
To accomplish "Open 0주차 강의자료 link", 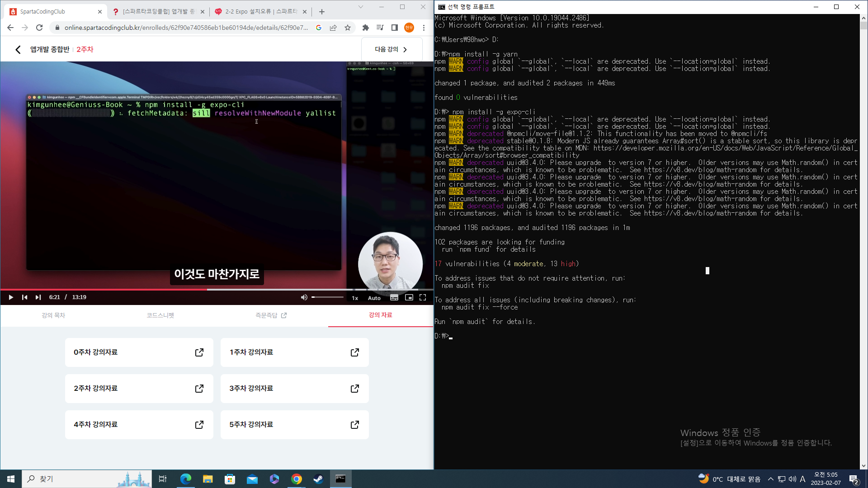I will tap(139, 352).
